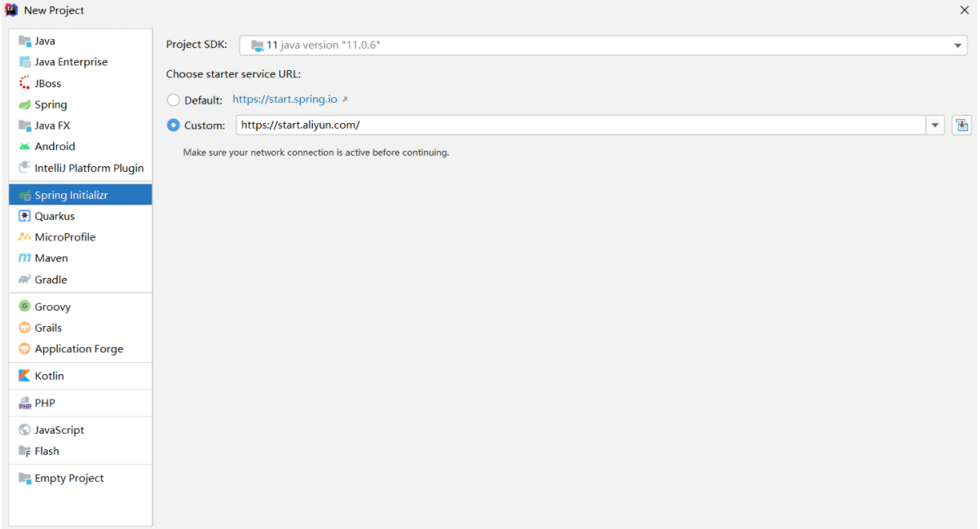The image size is (980, 529).
Task: Click the MicroProfile icon
Action: point(24,237)
